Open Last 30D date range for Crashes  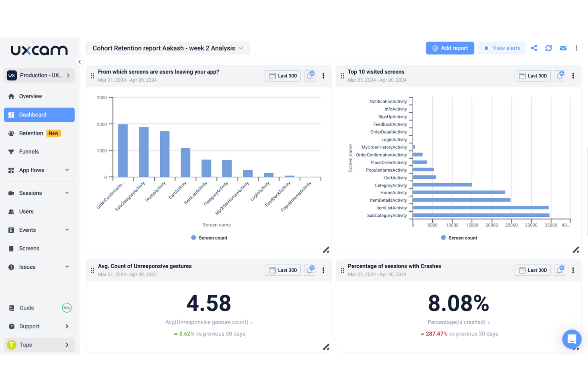pyautogui.click(x=532, y=270)
